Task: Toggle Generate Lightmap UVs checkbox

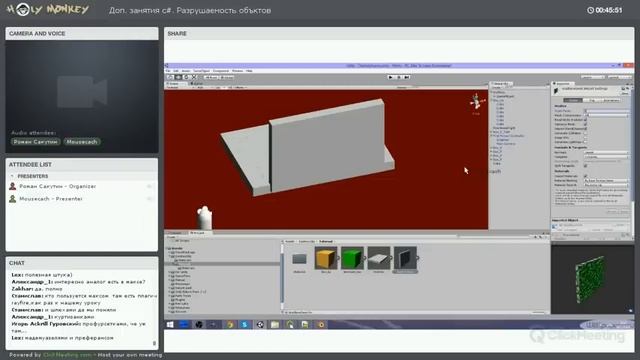Action: [x=586, y=142]
